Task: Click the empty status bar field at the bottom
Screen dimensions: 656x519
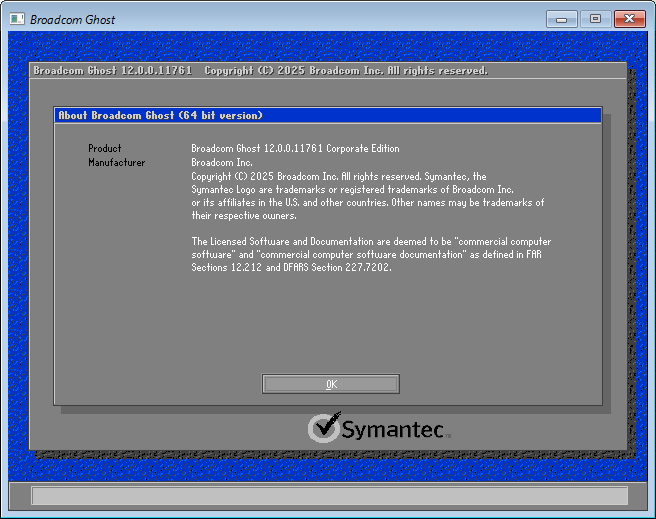Action: point(329,496)
